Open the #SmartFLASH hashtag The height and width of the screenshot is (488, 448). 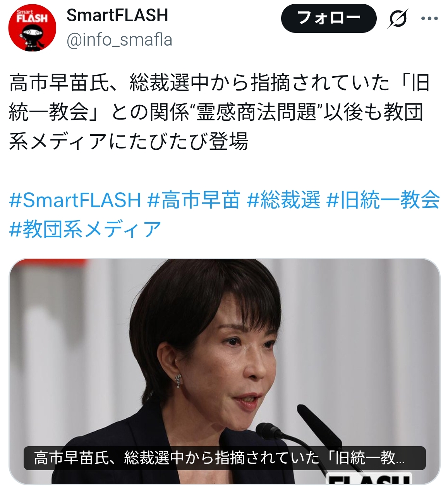[x=75, y=200]
